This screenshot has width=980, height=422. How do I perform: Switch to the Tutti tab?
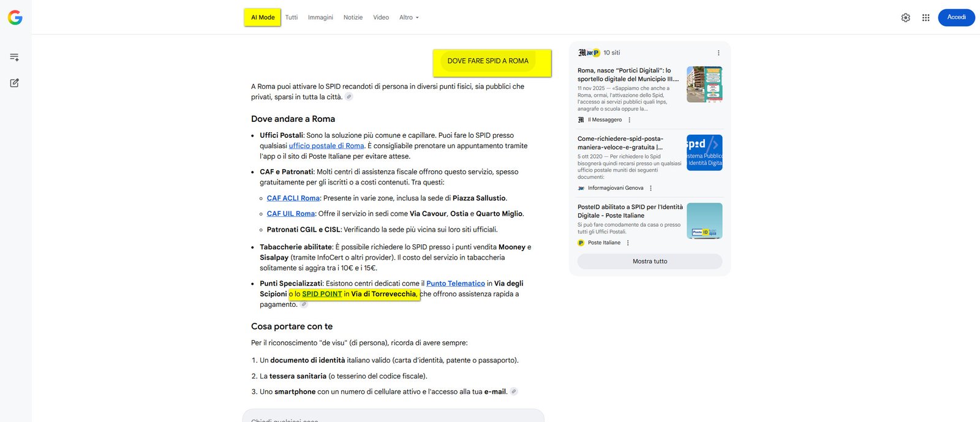(292, 17)
